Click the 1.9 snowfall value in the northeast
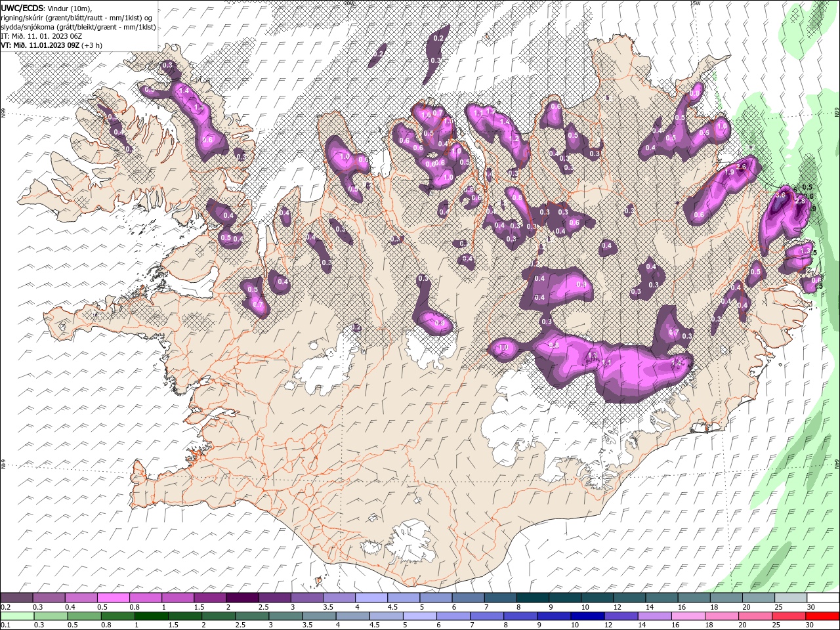This screenshot has height=630, width=840. pos(728,172)
